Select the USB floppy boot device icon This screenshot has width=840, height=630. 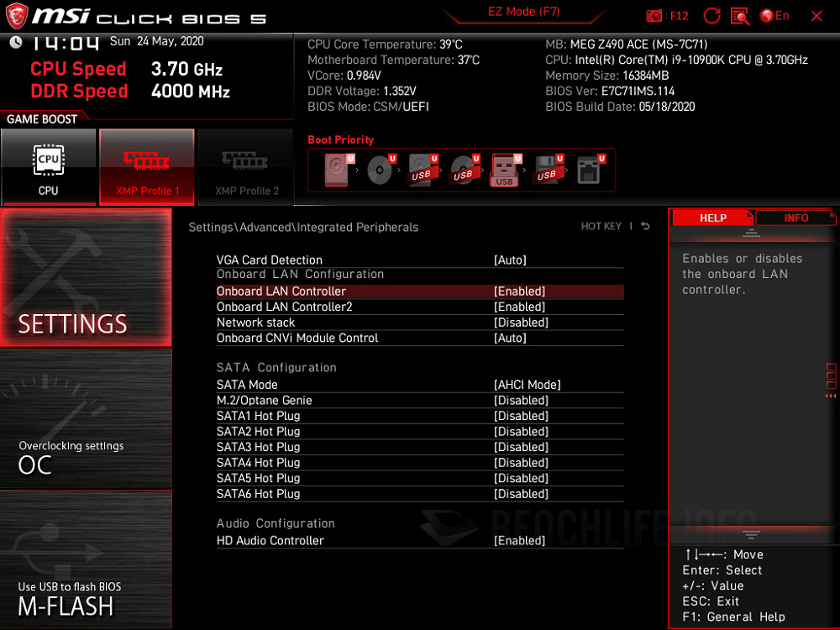click(548, 169)
